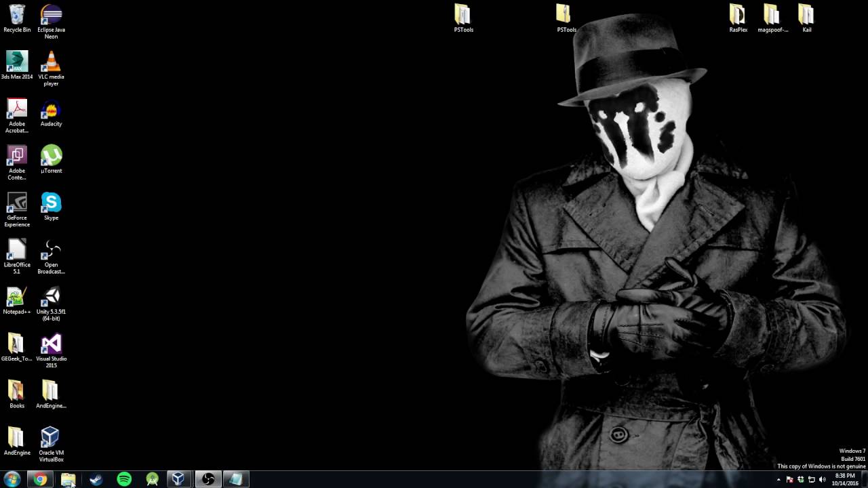The image size is (868, 488).
Task: Open the Action Center flag icon
Action: 789,480
